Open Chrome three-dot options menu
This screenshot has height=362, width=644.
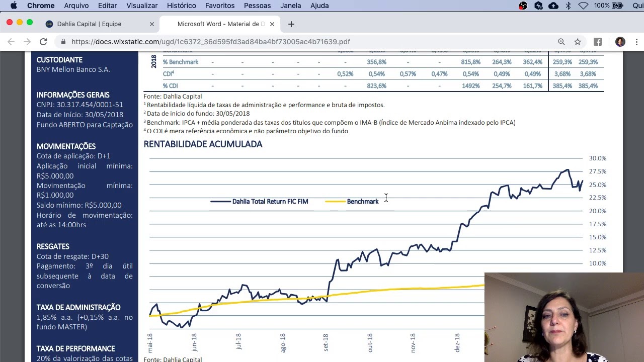click(x=636, y=42)
